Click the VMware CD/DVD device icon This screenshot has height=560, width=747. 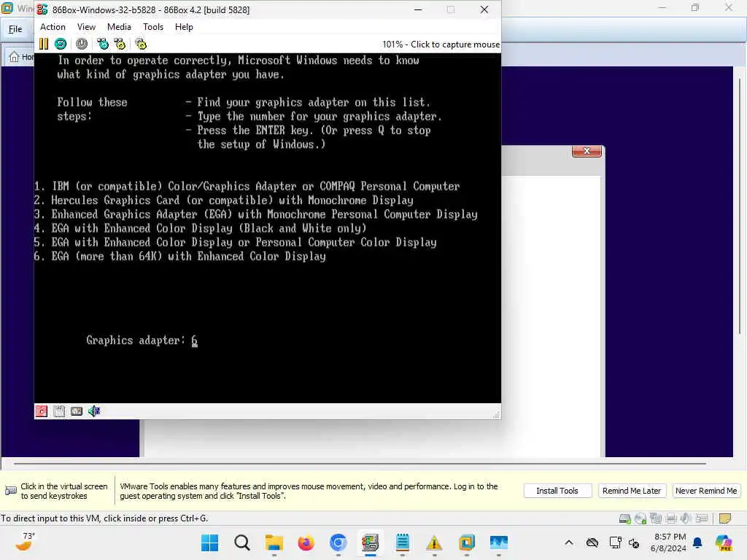click(640, 518)
